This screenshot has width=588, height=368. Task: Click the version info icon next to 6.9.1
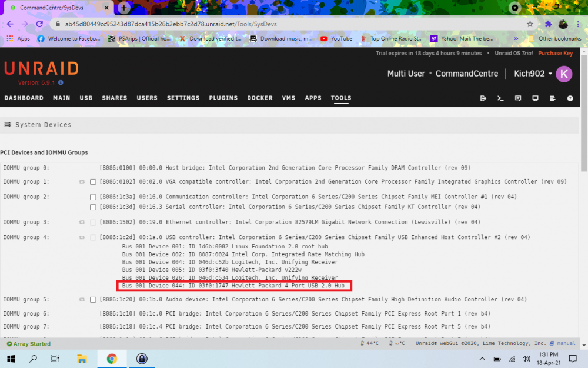pos(61,82)
